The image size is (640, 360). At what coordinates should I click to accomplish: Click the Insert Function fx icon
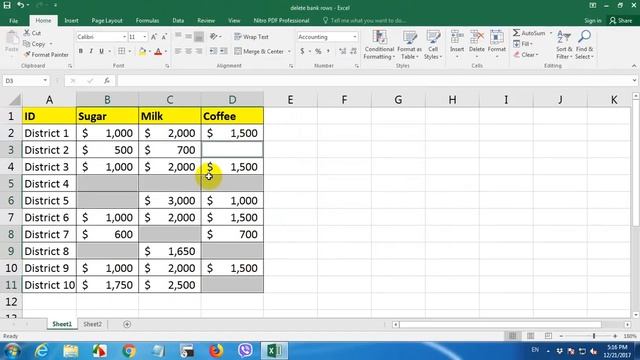107,81
